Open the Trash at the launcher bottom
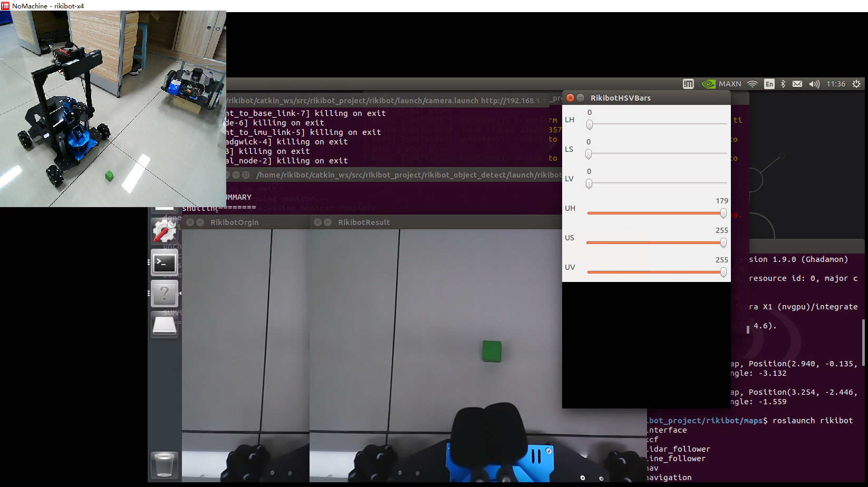The image size is (868, 487). 165,465
